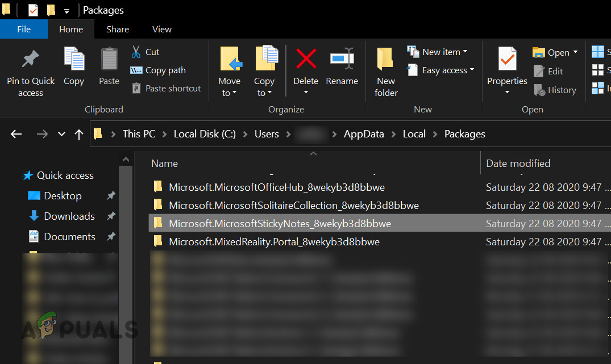
Task: Unpin Desktop using its pin icon
Action: click(111, 195)
